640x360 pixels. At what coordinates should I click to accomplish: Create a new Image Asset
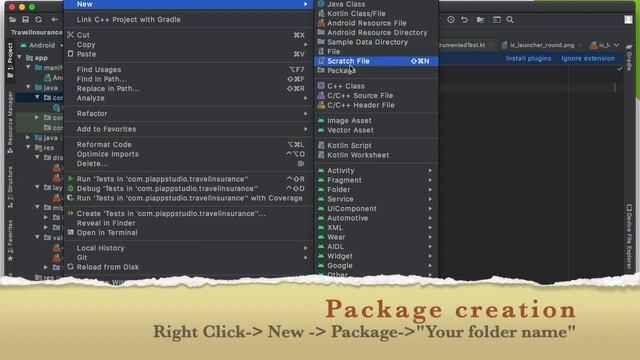(376, 121)
